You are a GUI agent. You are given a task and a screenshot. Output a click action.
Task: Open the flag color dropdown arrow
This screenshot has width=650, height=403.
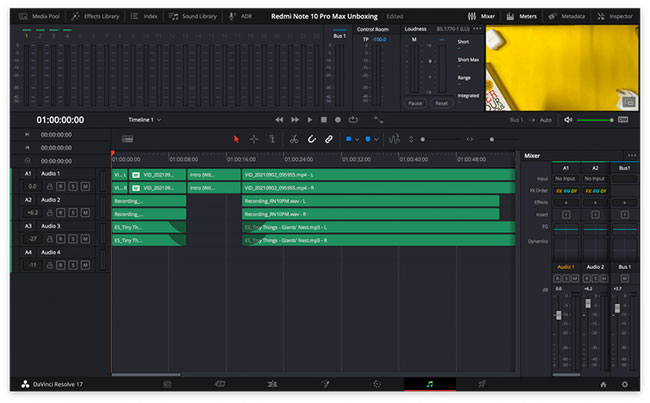point(357,140)
